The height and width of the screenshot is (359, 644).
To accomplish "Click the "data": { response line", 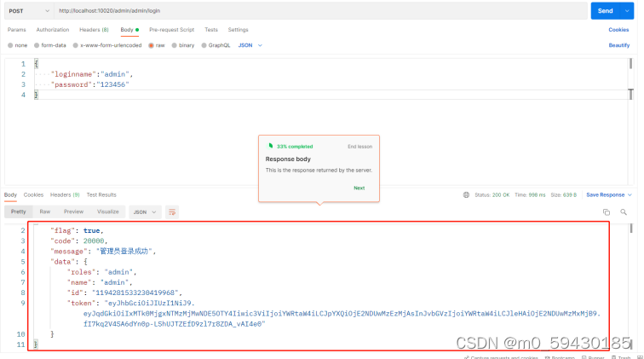I will click(69, 262).
